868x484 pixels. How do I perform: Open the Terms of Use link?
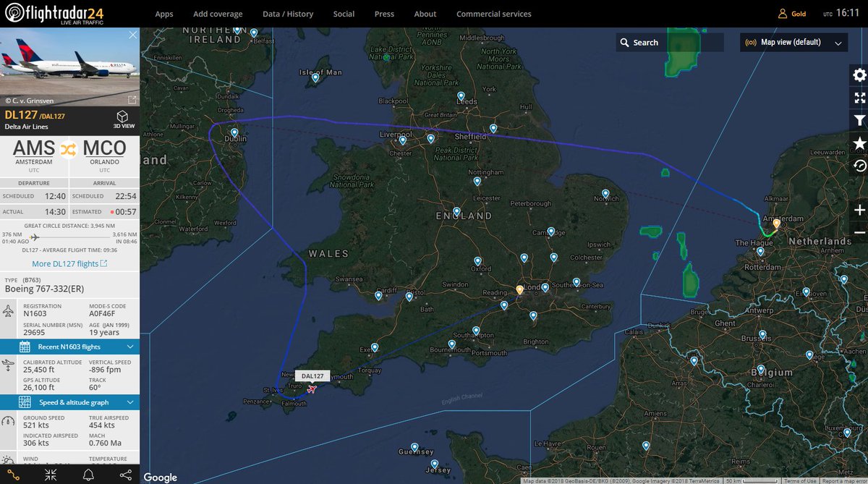click(x=801, y=479)
